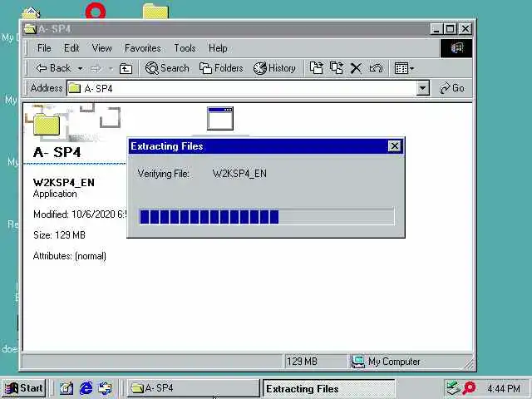
Task: Open the Forward history dropdown arrow
Action: (x=111, y=68)
